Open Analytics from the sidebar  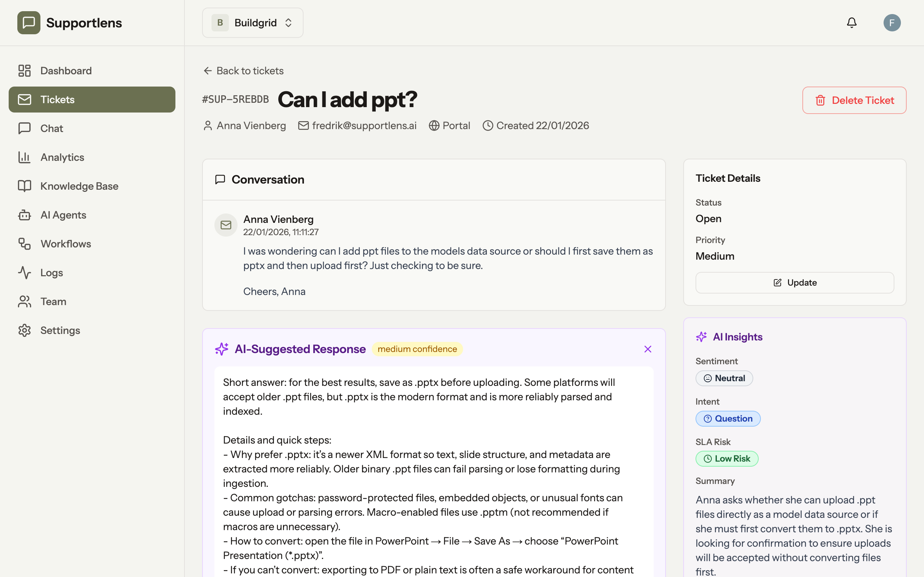tap(62, 157)
